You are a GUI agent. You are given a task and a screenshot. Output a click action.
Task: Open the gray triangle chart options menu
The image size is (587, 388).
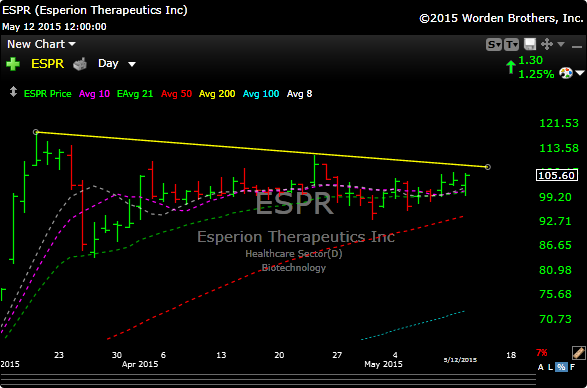[x=561, y=44]
